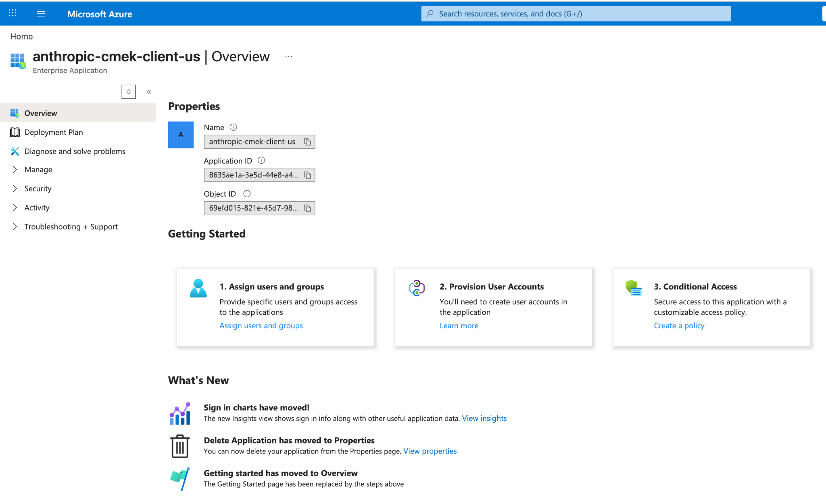Click the sign-in charts bar graph icon

[x=180, y=413]
